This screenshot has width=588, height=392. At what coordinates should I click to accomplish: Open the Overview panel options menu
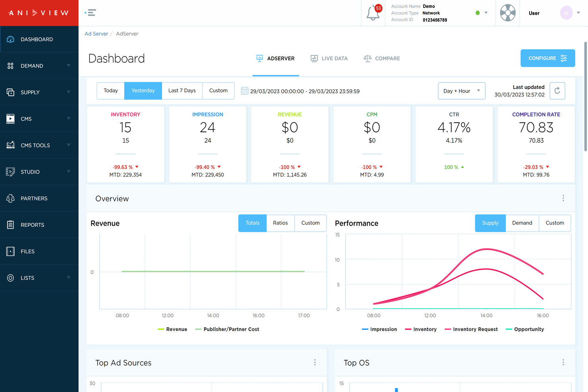[563, 198]
